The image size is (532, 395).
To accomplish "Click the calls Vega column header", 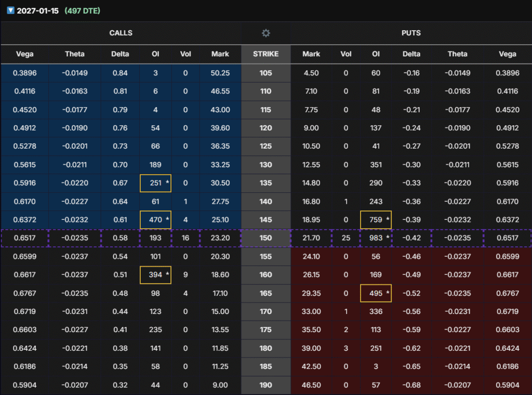I will coord(25,54).
